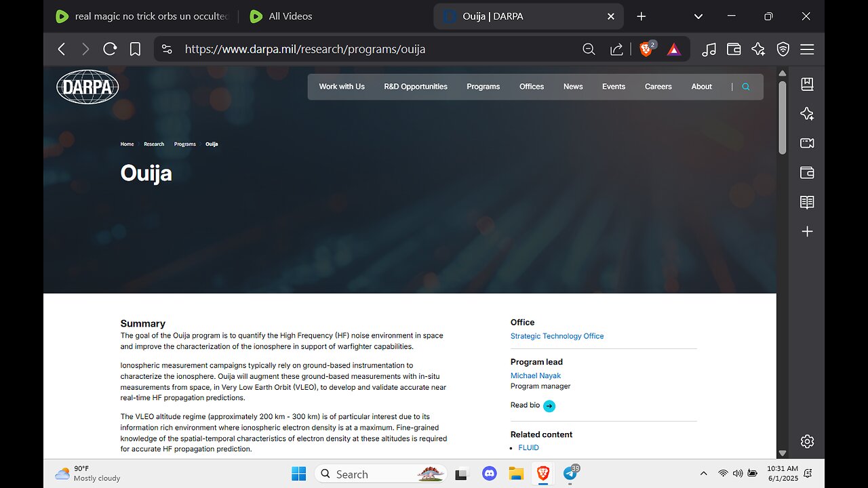Viewport: 868px width, 488px height.
Task: Click the zoom magnifier in address bar
Action: [589, 49]
